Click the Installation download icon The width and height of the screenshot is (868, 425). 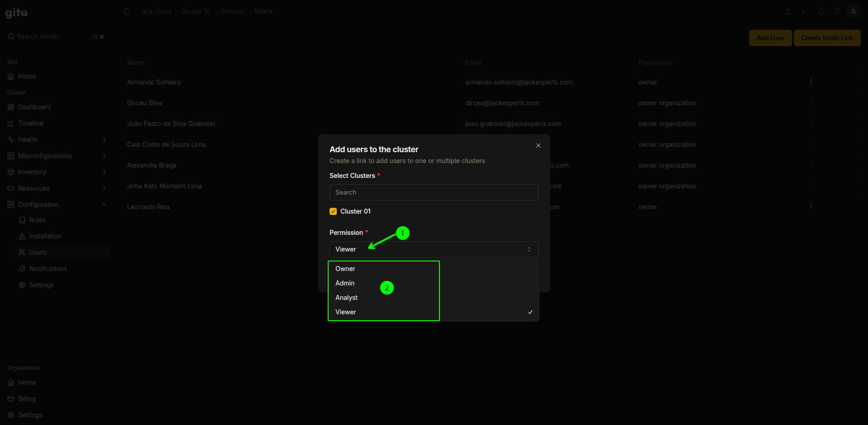22,236
